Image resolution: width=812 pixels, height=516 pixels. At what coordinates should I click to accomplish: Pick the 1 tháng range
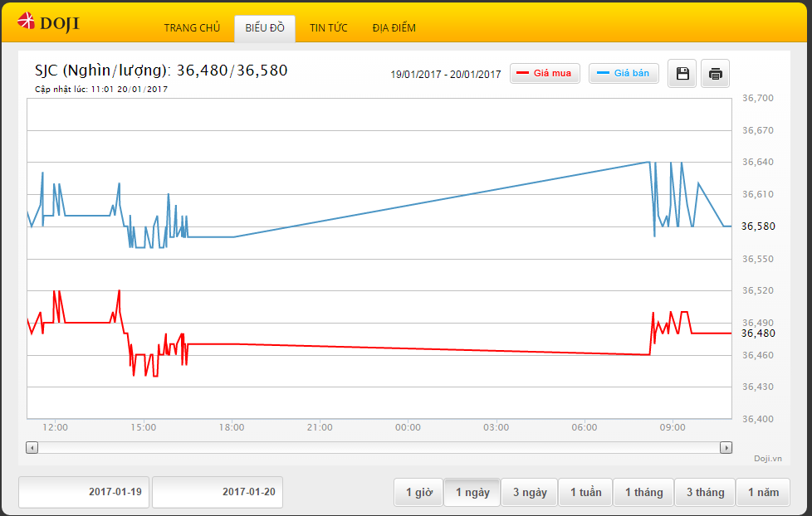[x=643, y=492]
